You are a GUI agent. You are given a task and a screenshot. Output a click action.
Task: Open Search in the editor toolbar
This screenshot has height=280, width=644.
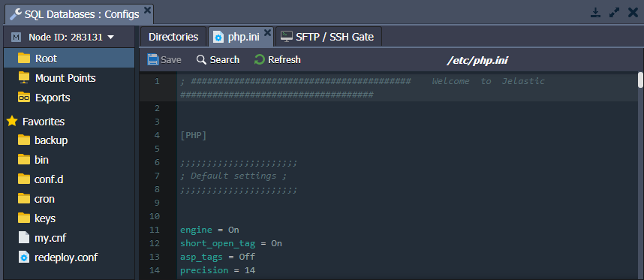click(218, 60)
